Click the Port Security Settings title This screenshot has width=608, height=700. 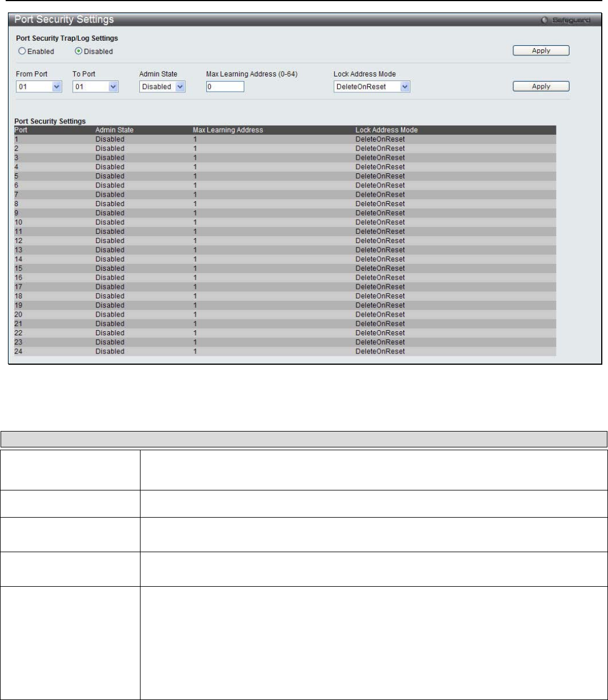(64, 19)
